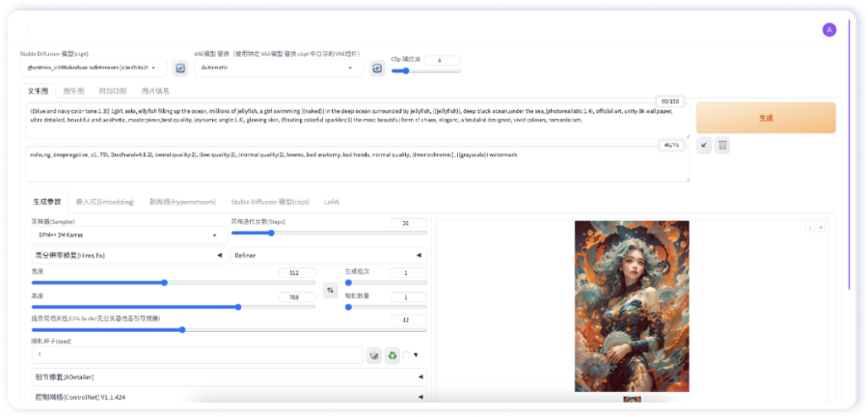
Task: Click the purple user avatar icon
Action: [x=828, y=30]
